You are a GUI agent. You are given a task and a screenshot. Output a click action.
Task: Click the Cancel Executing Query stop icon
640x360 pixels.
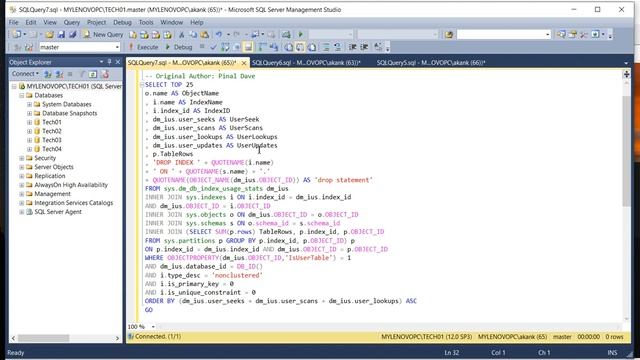pos(202,47)
